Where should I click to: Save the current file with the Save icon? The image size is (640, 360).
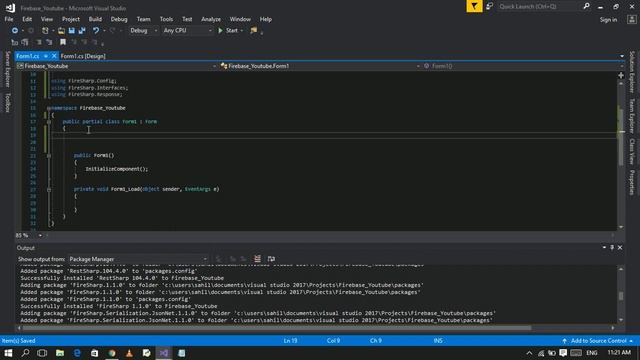72,31
